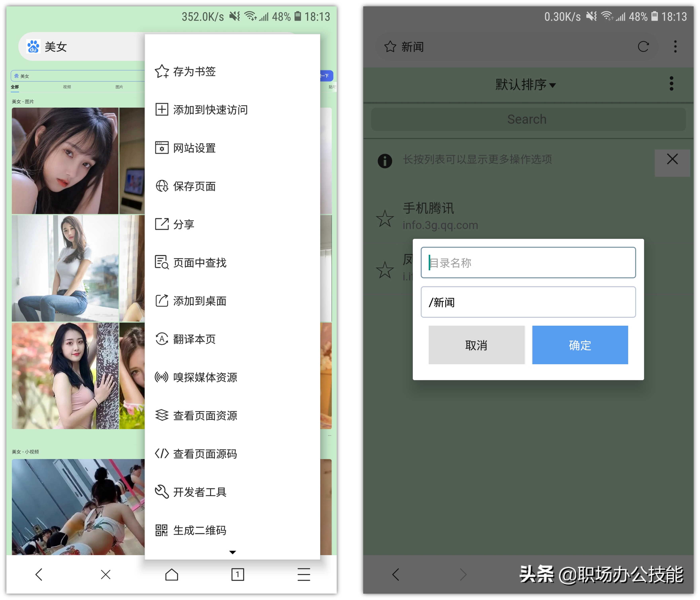Tap the stop loading X icon
The image size is (700, 600).
106,574
